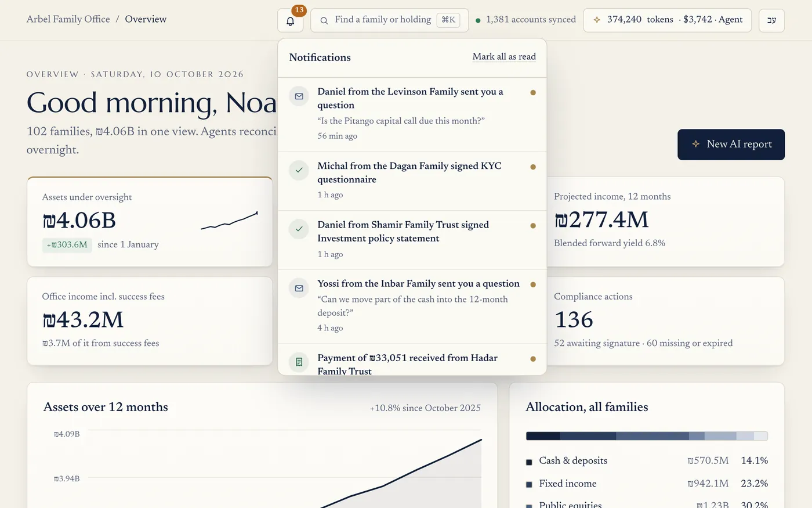
Task: Open Shamir Family Trust investment policy notification
Action: (x=412, y=240)
